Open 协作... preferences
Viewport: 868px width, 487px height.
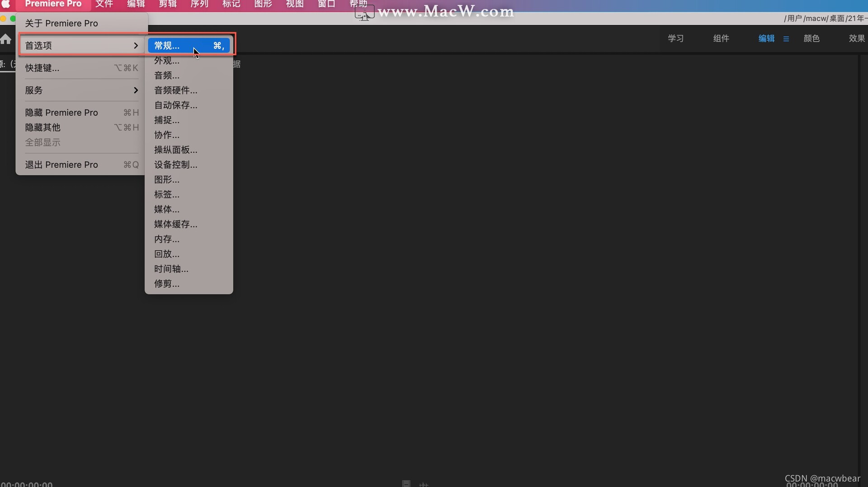click(x=189, y=135)
